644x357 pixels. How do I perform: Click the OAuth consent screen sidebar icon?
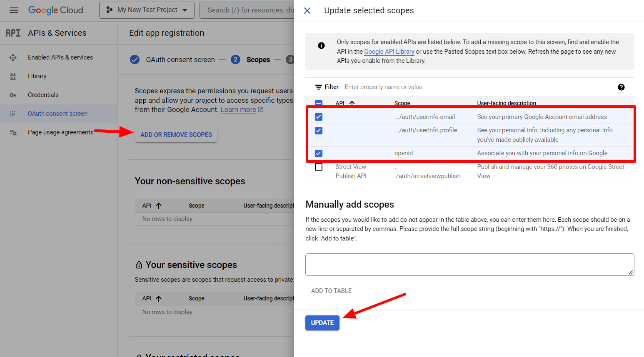tap(13, 114)
